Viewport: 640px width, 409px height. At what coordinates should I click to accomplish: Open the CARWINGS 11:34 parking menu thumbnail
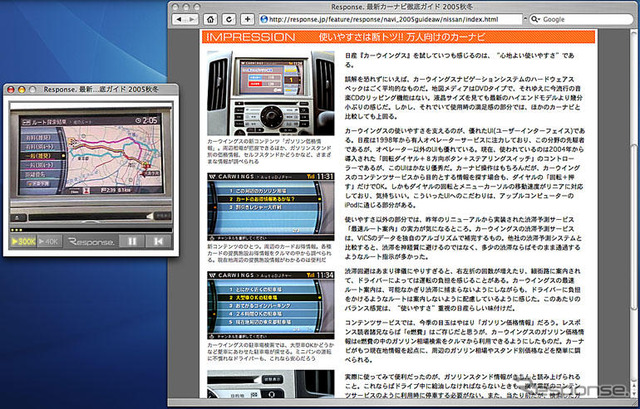271,305
